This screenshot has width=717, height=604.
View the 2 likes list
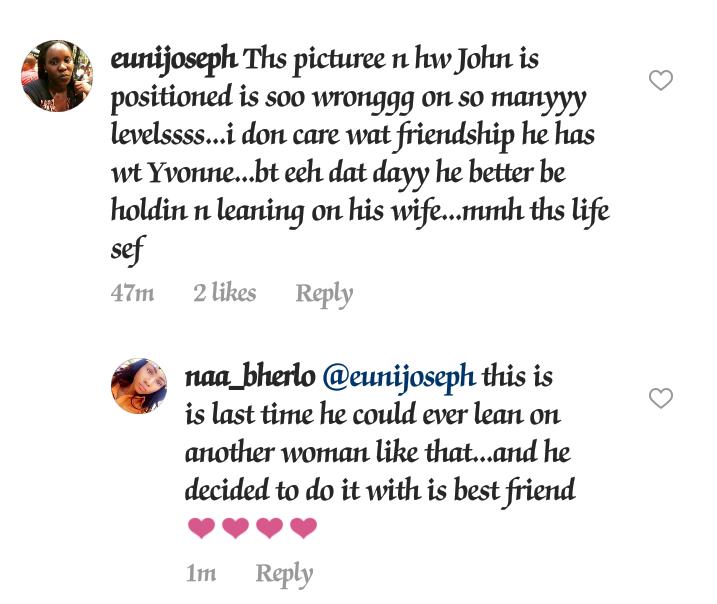224,293
